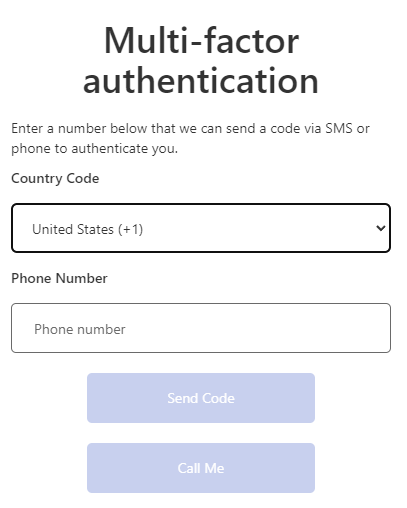Click the "Phone number" placeholder text
Viewport: 407px width, 508px height.
(x=80, y=329)
